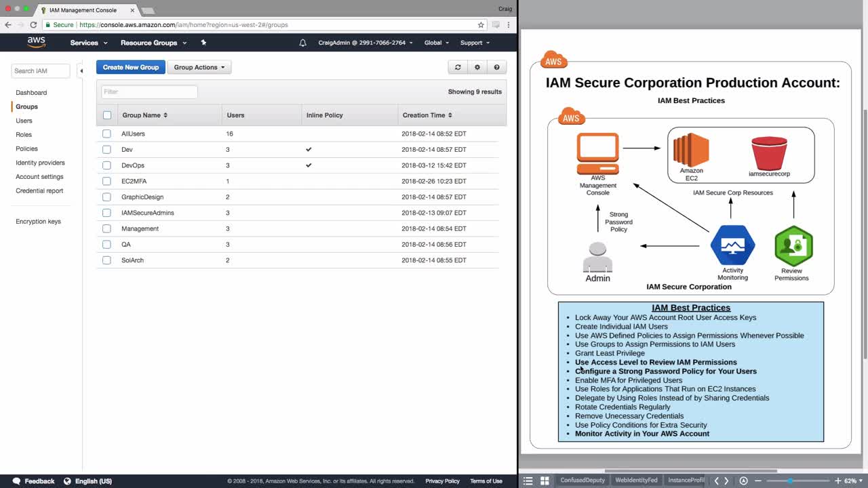This screenshot has width=868, height=488.
Task: Expand the Global region dropdown
Action: point(437,43)
